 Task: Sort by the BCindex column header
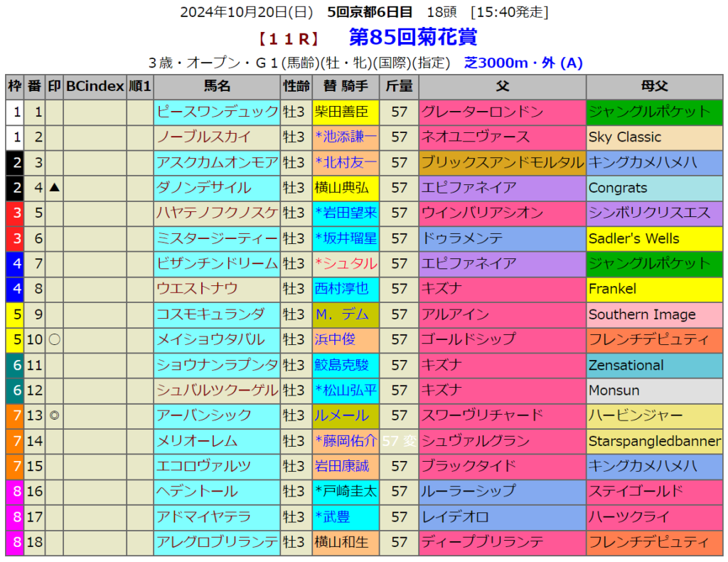click(95, 86)
